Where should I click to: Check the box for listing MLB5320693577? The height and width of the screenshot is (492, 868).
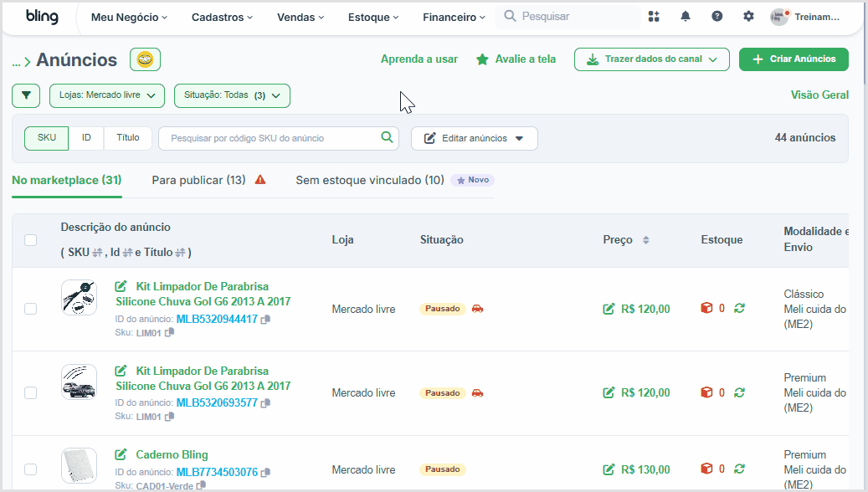pyautogui.click(x=30, y=393)
